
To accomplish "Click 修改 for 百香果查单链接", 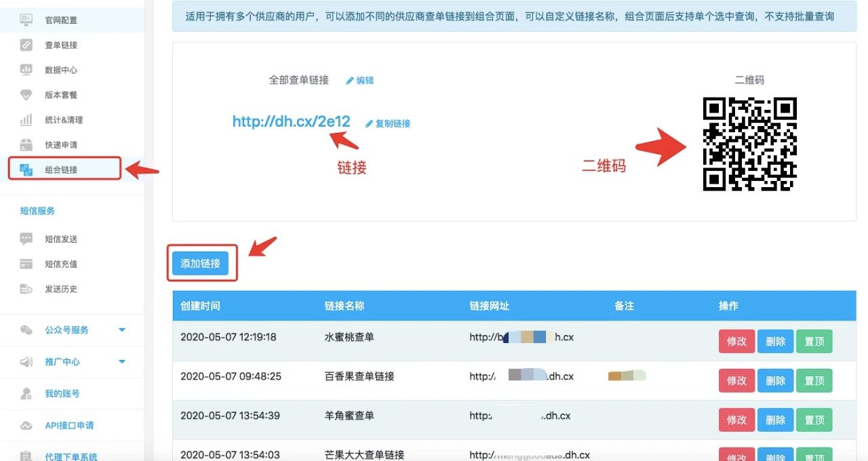I will point(736,381).
